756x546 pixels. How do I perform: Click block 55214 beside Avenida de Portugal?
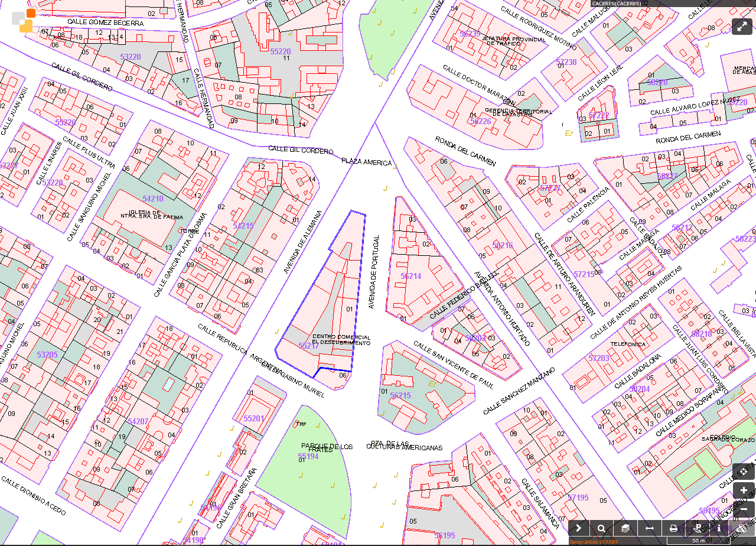[410, 276]
